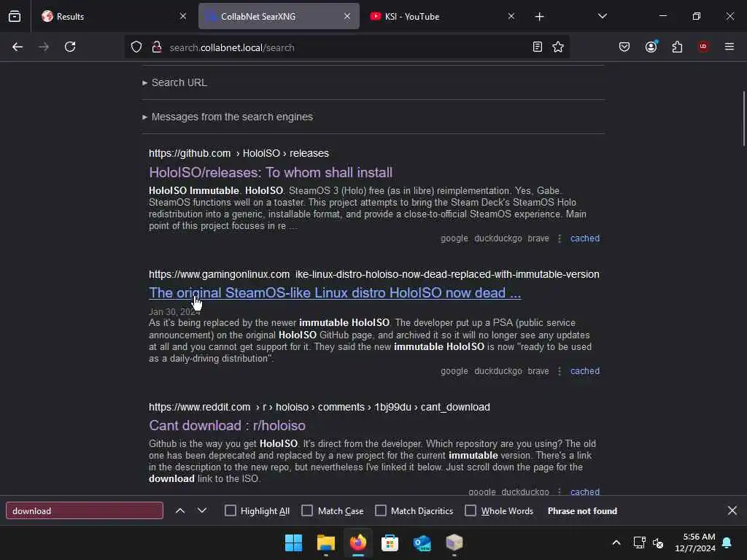Open more options for gamingonlinux result
The image size is (747, 560).
(x=560, y=371)
